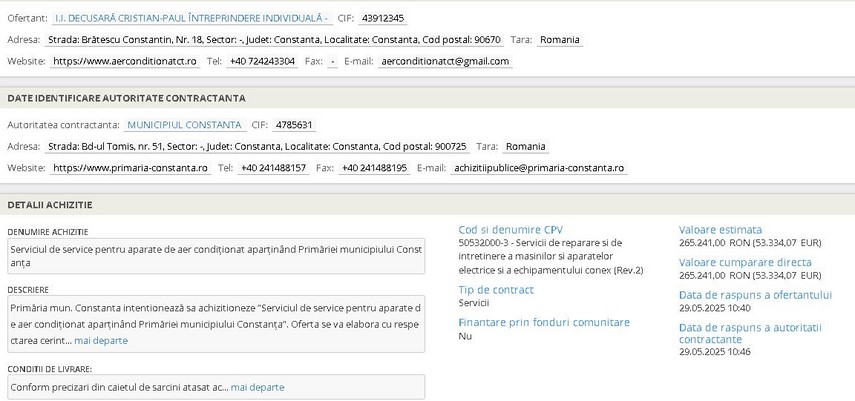
Task: Click the community funding value 'Nu'
Action: tap(465, 336)
